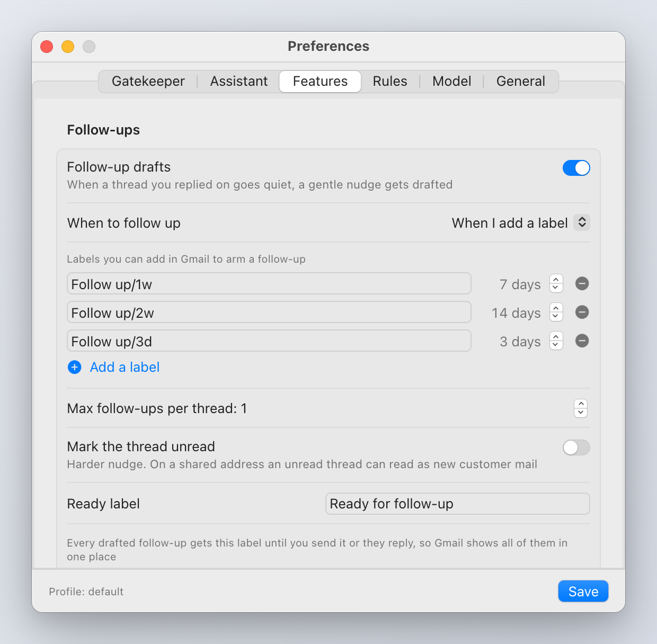
Task: Toggle the Follow-up drafts switch off
Action: 576,168
